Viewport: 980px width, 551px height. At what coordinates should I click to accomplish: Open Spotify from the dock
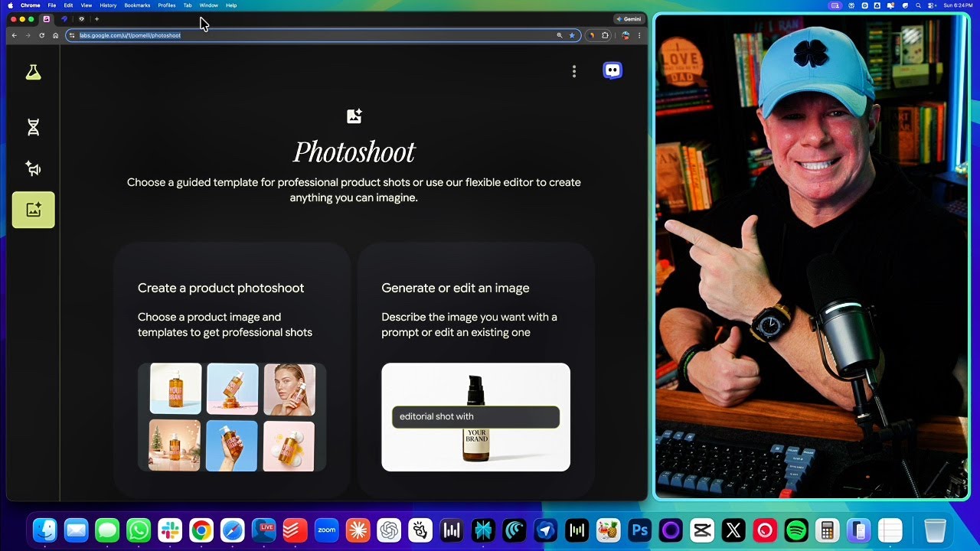796,530
